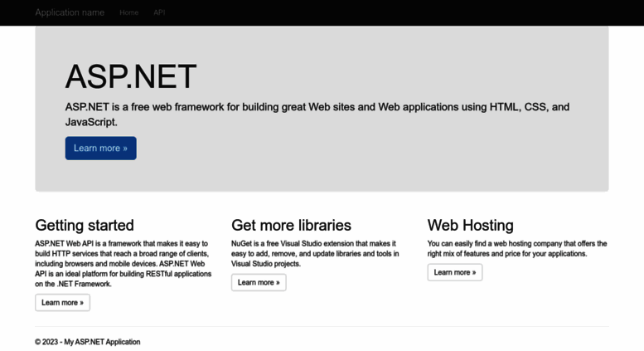Viewport: 644px width, 351px height.
Task: Click Learn more under Get more libraries
Action: (x=259, y=282)
